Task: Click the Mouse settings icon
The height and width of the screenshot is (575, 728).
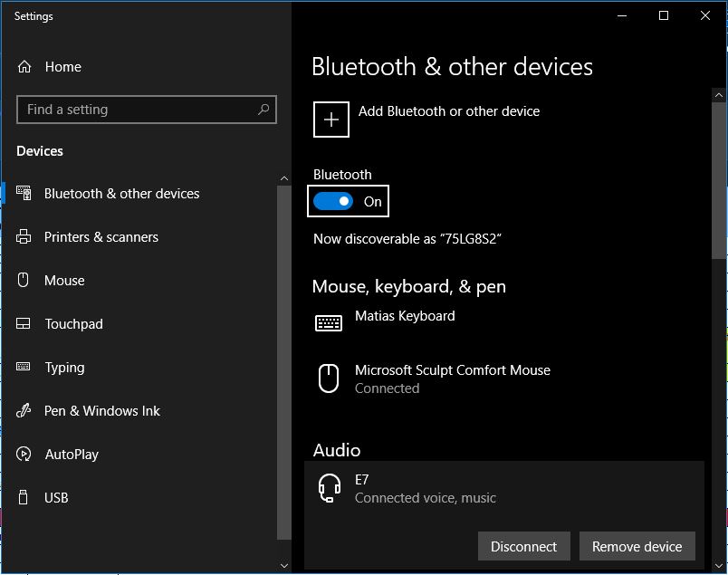Action: click(25, 280)
